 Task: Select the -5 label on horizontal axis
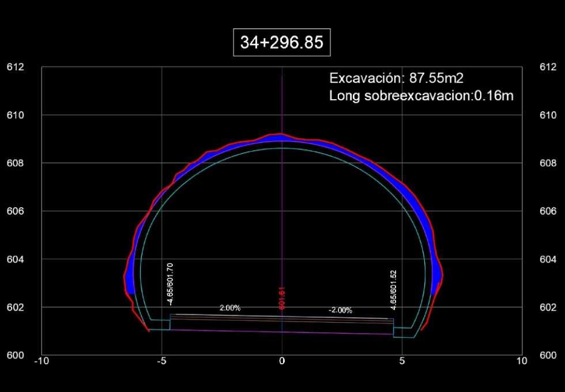pyautogui.click(x=162, y=361)
